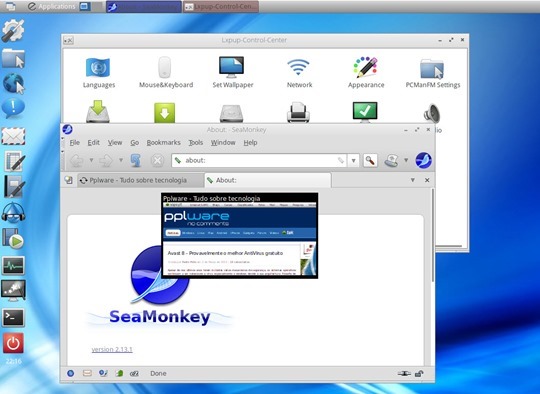
Task: Click the Print button in SeaMonkey toolbar
Action: 392,160
